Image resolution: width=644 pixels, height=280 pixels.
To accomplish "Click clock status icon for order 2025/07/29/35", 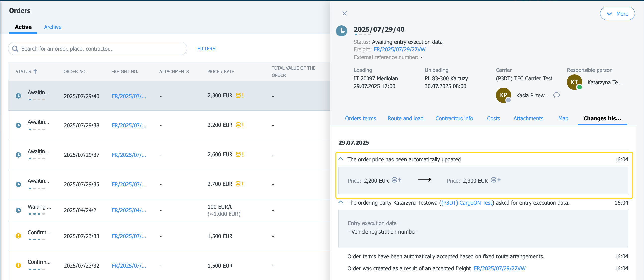I will [x=18, y=184].
